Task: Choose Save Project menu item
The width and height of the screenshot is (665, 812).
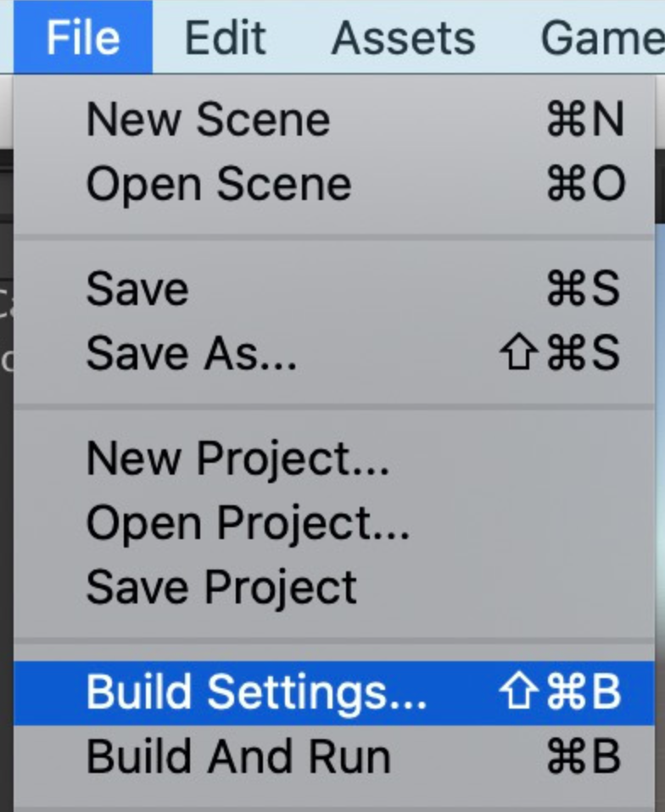Action: click(221, 587)
